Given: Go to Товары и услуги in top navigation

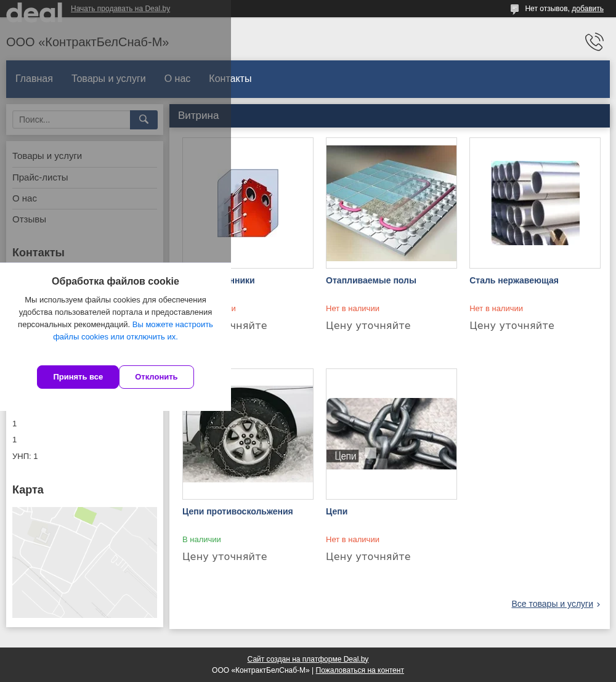Looking at the screenshot, I should click(108, 79).
